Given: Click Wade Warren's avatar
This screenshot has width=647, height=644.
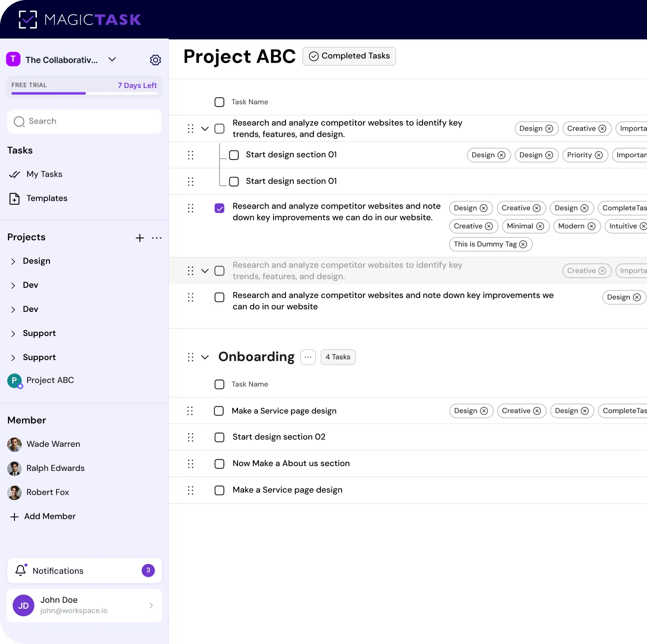Looking at the screenshot, I should [14, 444].
